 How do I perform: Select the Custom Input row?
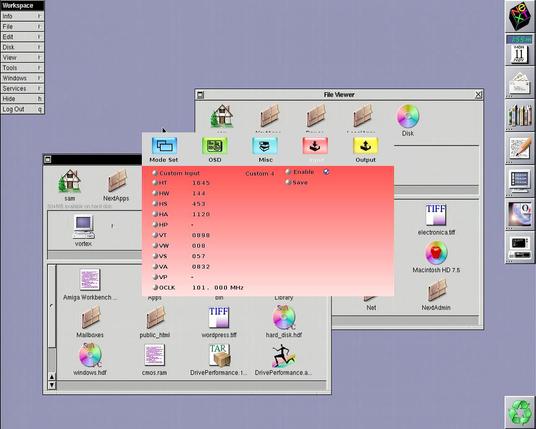click(177, 173)
